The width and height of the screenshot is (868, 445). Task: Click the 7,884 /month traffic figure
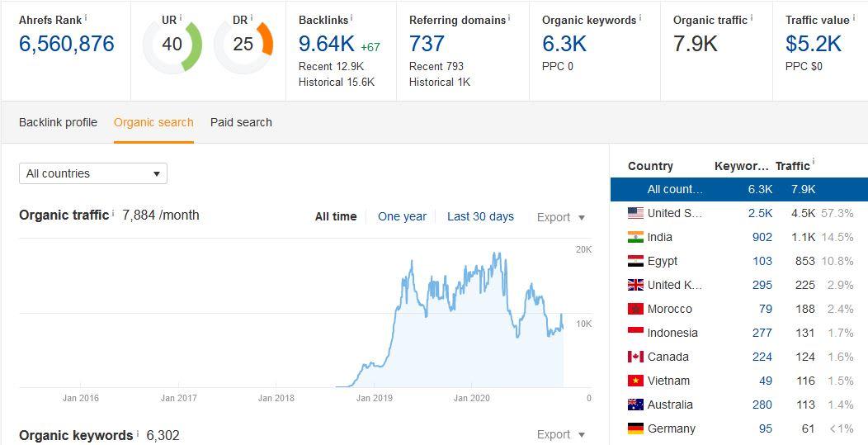point(161,215)
